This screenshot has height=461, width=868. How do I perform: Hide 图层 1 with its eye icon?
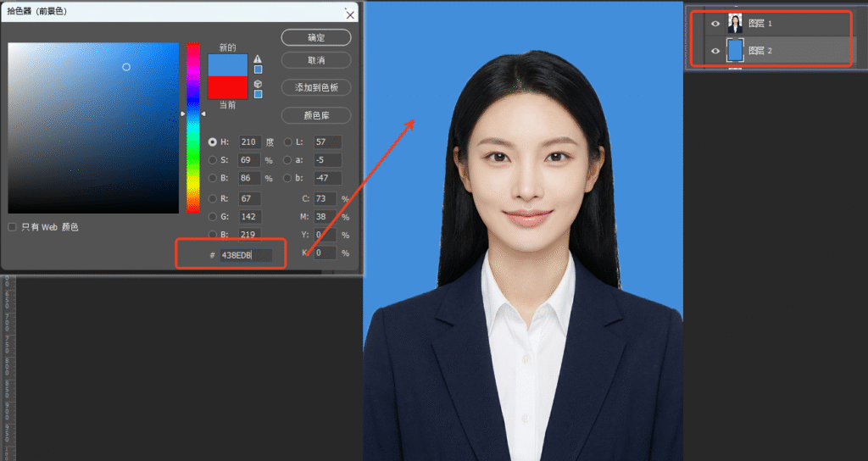click(715, 24)
